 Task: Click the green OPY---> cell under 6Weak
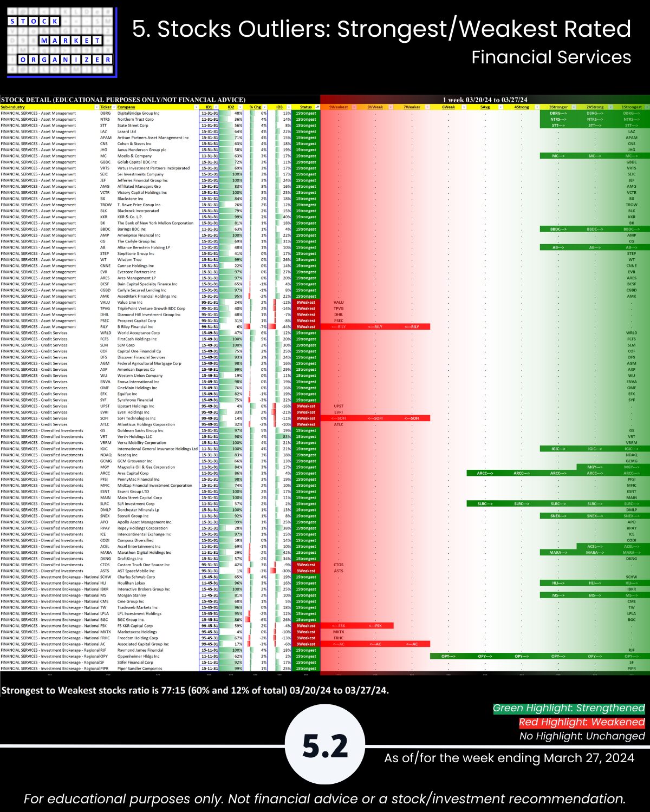click(448, 656)
